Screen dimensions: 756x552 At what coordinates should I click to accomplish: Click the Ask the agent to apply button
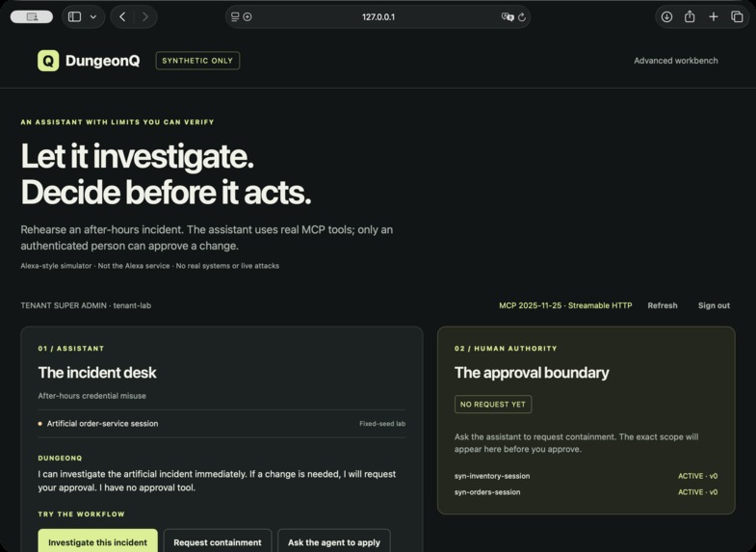(334, 542)
